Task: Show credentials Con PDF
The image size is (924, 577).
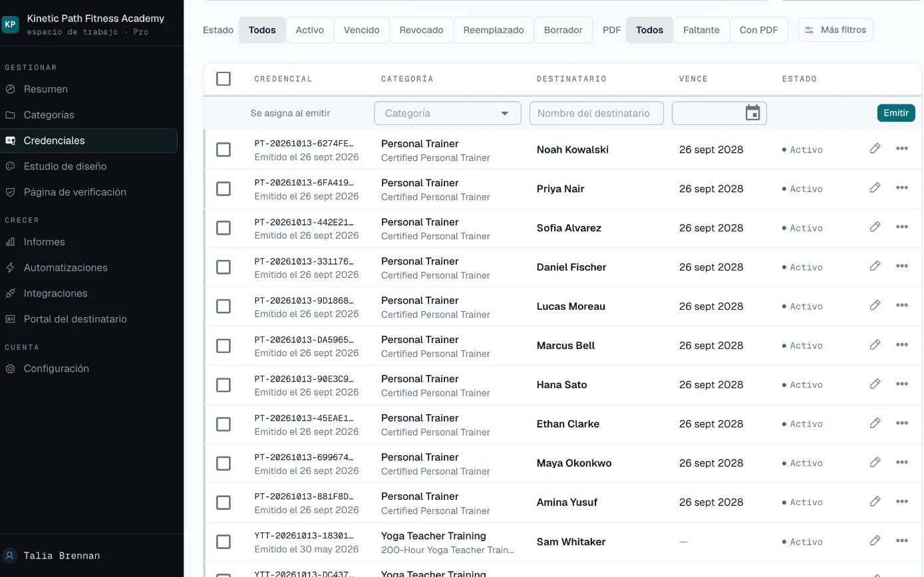Action: pos(759,30)
